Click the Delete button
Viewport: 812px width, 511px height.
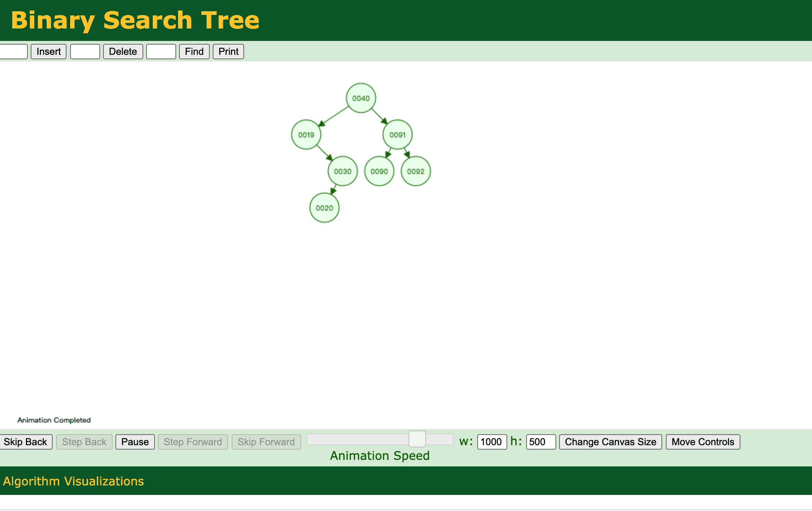click(123, 52)
